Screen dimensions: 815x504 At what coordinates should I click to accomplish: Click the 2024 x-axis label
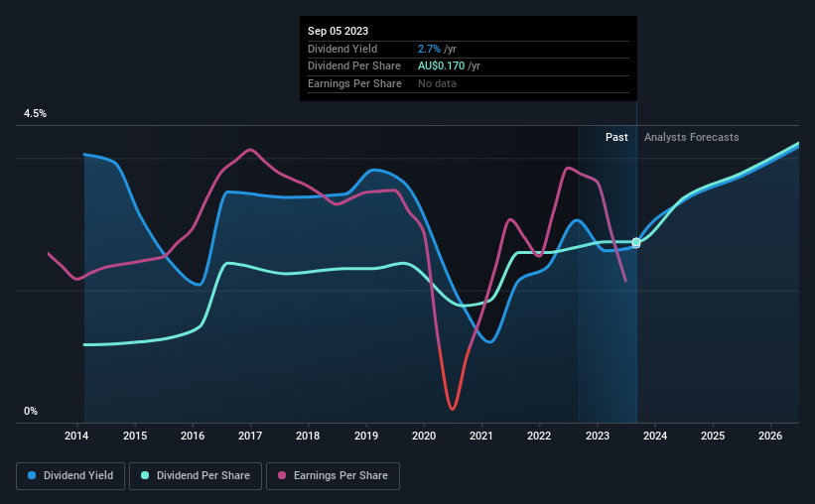click(655, 436)
